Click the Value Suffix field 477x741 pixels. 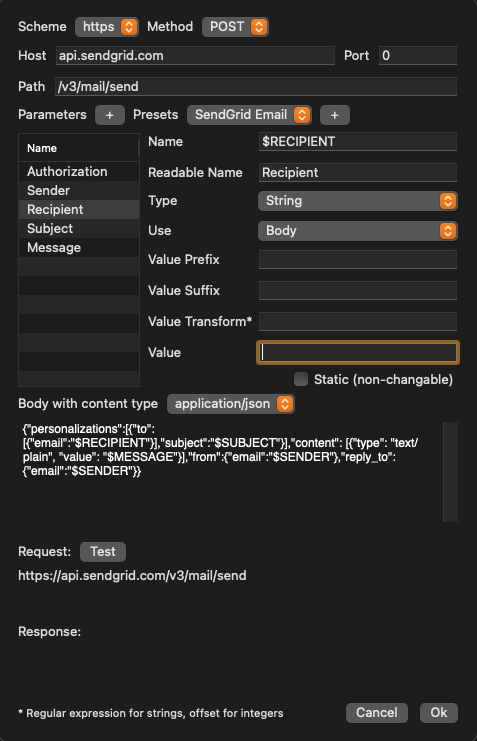tap(358, 291)
